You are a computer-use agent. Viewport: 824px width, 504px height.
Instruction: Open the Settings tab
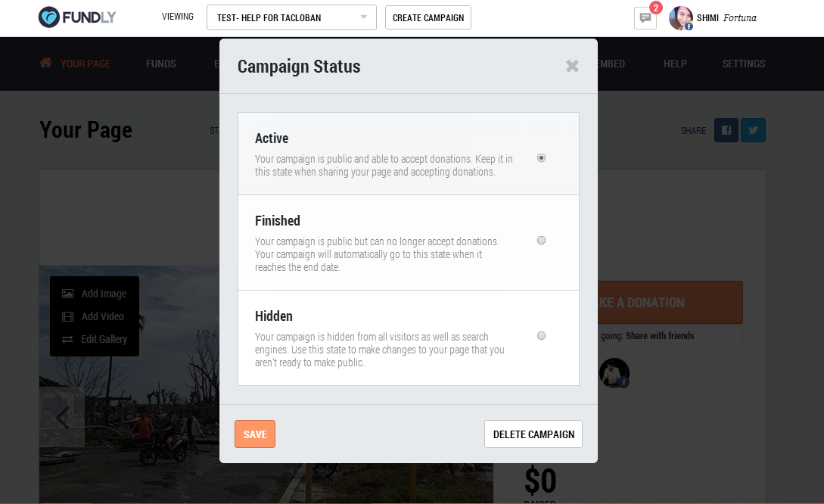tap(743, 64)
